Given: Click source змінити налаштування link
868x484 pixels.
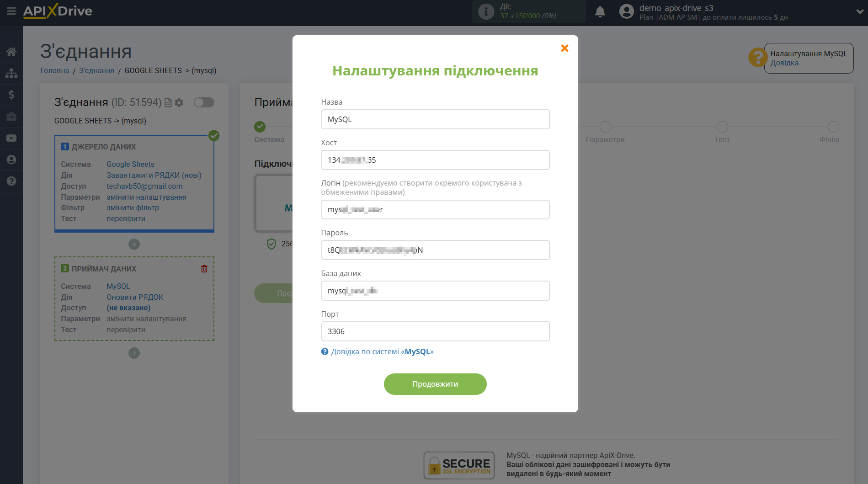Looking at the screenshot, I should [x=147, y=197].
